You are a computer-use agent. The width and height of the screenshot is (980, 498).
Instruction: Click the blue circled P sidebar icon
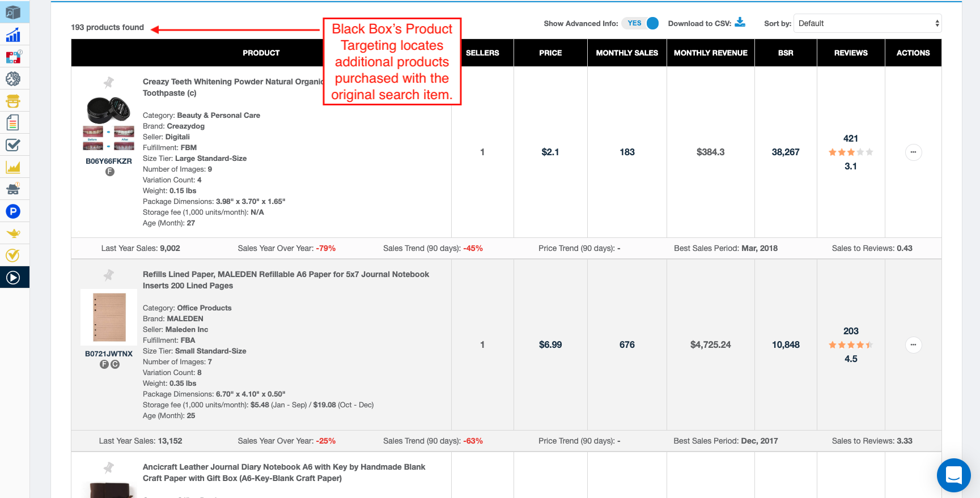click(x=13, y=211)
